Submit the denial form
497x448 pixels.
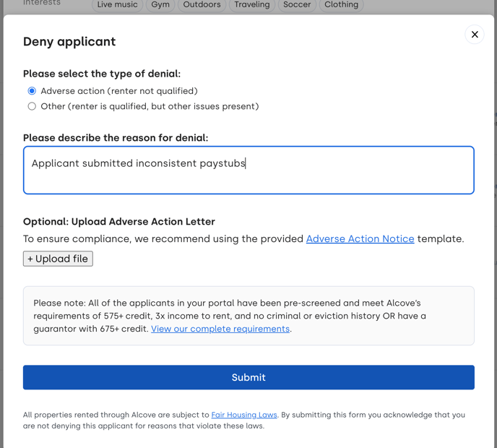tap(248, 377)
